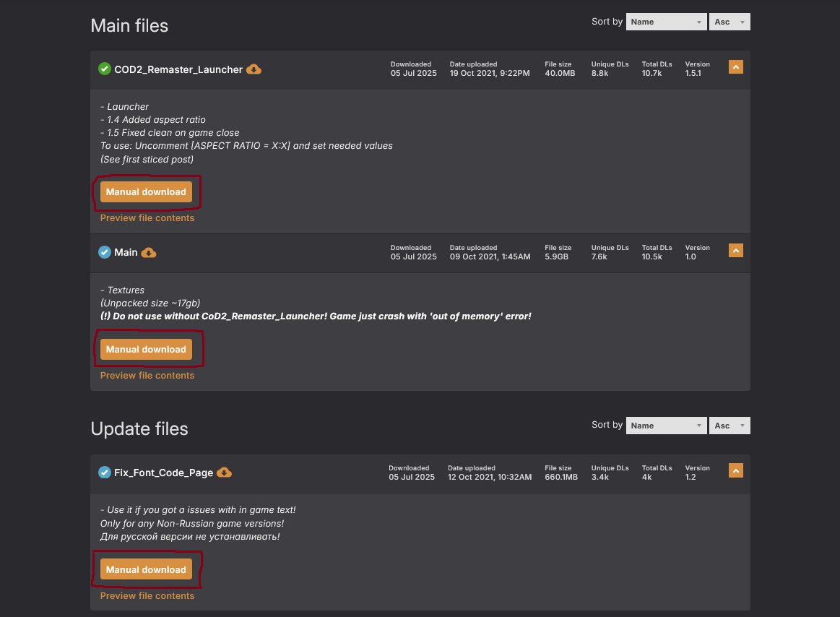Screen dimensions: 840x617
Task: Manual download COD2_Remaster_Launcher file
Action: [x=146, y=192]
